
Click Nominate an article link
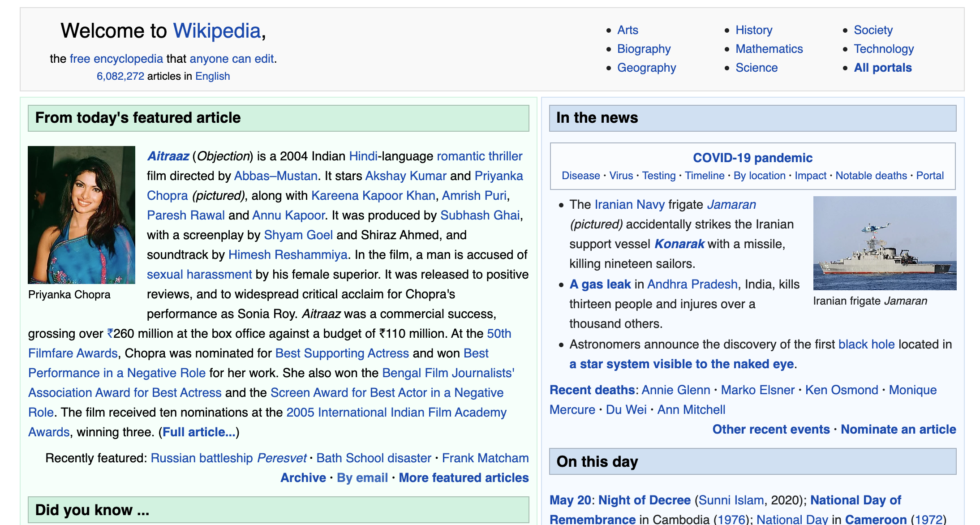898,430
